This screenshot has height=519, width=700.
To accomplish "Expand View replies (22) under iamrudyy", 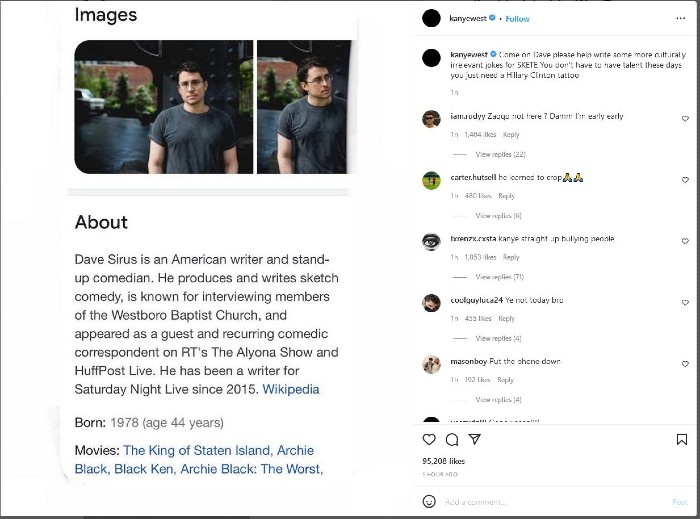I will pyautogui.click(x=500, y=154).
